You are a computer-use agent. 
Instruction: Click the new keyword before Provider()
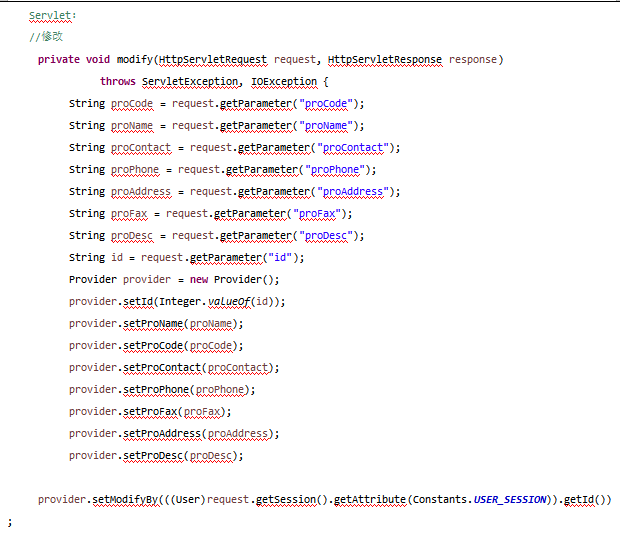[199, 280]
